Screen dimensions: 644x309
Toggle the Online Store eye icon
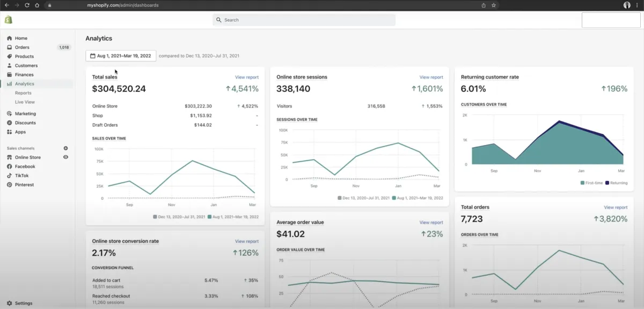pyautogui.click(x=65, y=157)
